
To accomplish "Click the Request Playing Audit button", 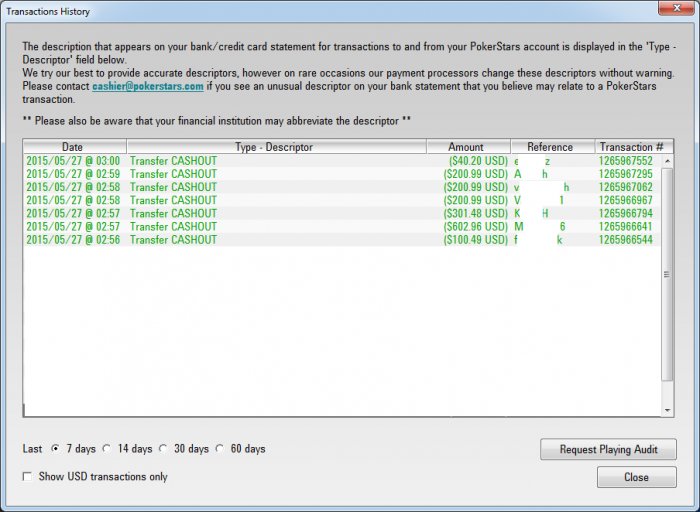I will (x=608, y=449).
